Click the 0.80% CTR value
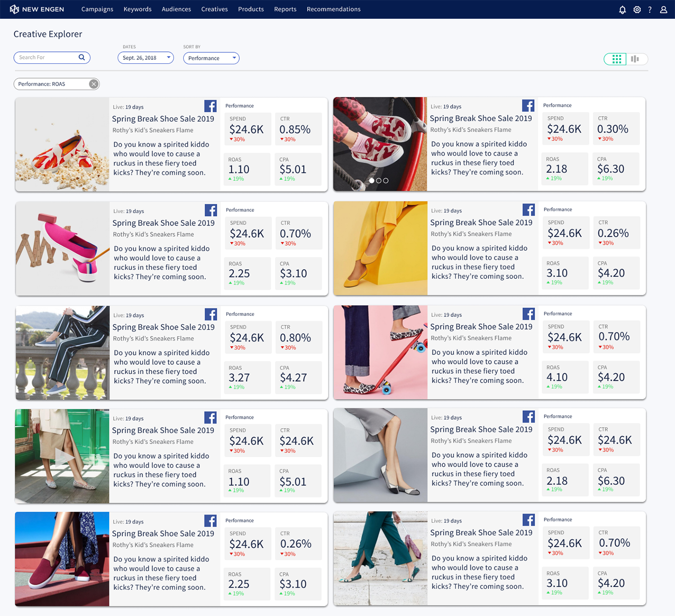Viewport: 675px width, 616px height. pyautogui.click(x=295, y=338)
